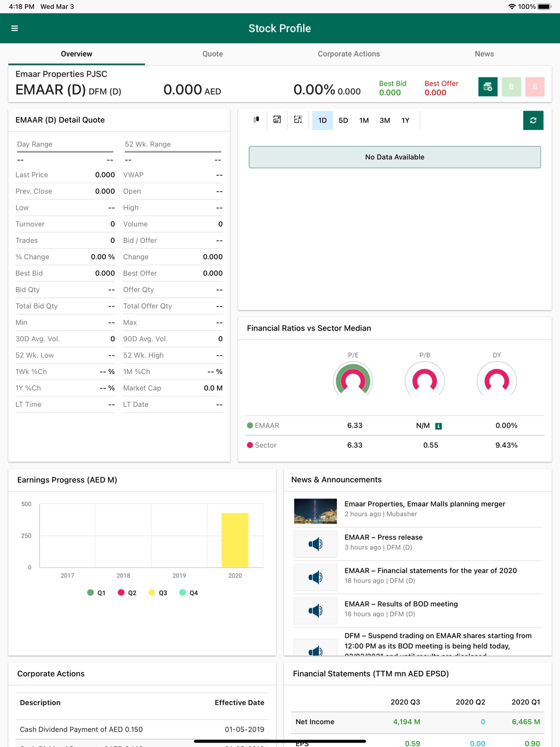Click the N/M info icon

(x=438, y=426)
